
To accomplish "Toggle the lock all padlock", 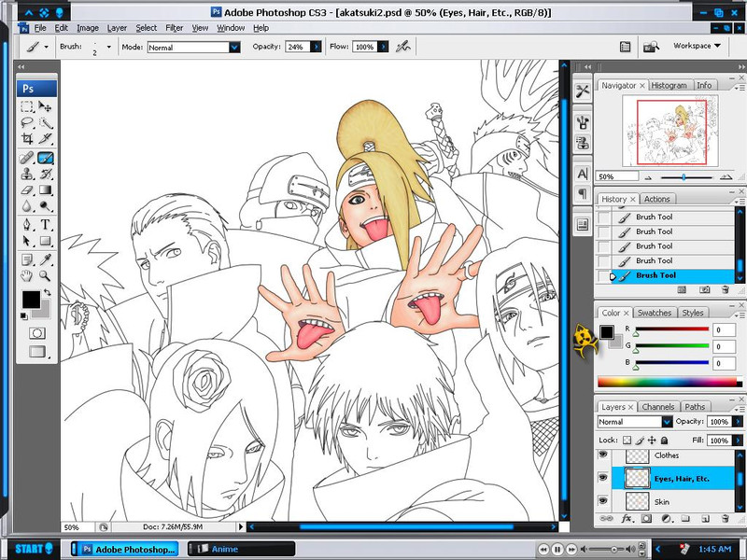I will (664, 441).
